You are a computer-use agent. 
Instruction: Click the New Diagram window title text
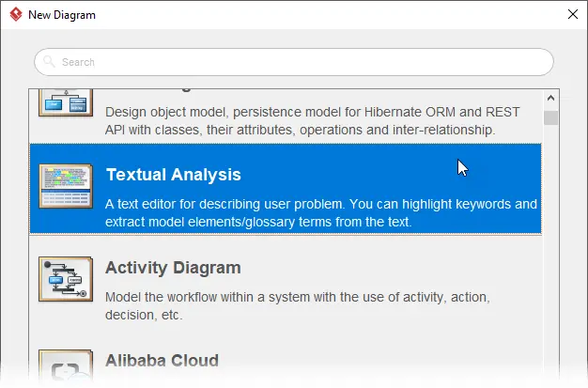tap(62, 15)
